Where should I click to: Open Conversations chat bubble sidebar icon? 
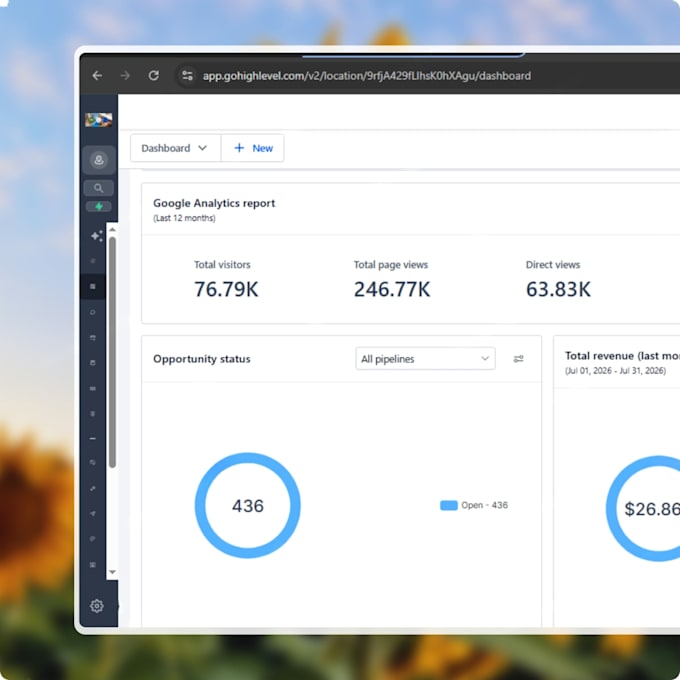(x=93, y=312)
